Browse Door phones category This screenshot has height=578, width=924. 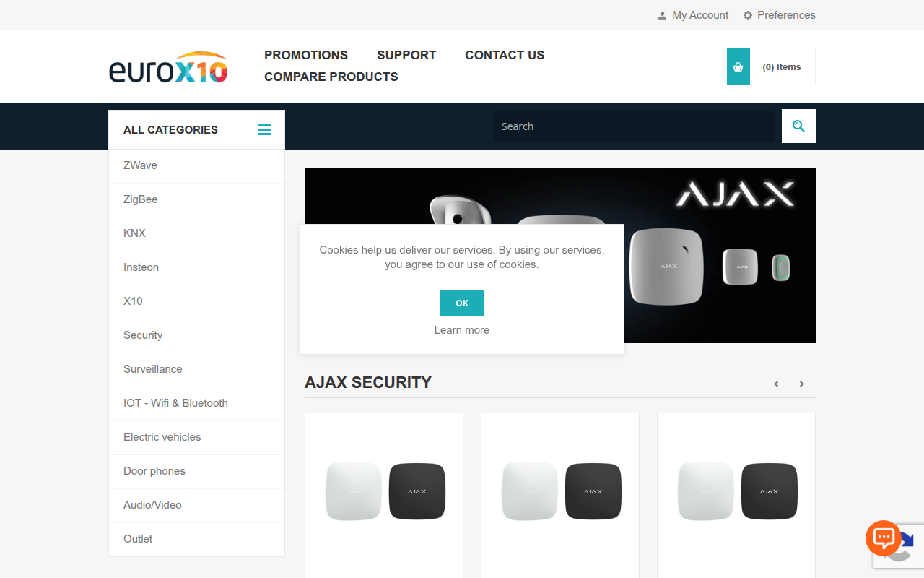(196, 471)
